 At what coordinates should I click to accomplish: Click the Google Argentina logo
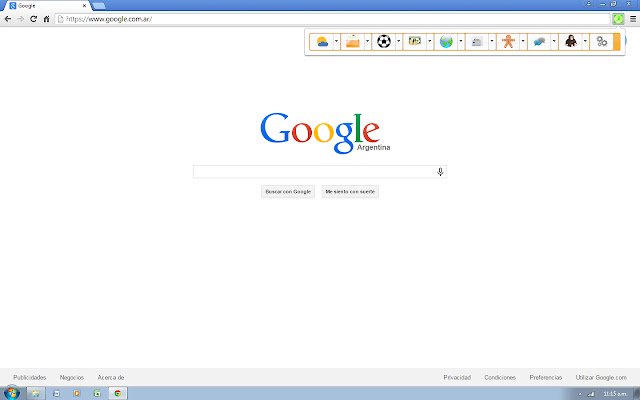(325, 133)
